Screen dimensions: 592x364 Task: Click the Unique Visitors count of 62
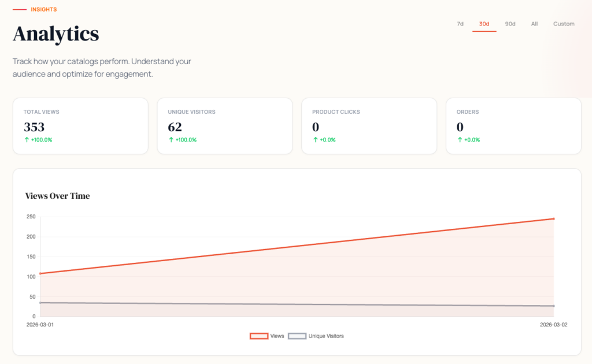tap(175, 127)
